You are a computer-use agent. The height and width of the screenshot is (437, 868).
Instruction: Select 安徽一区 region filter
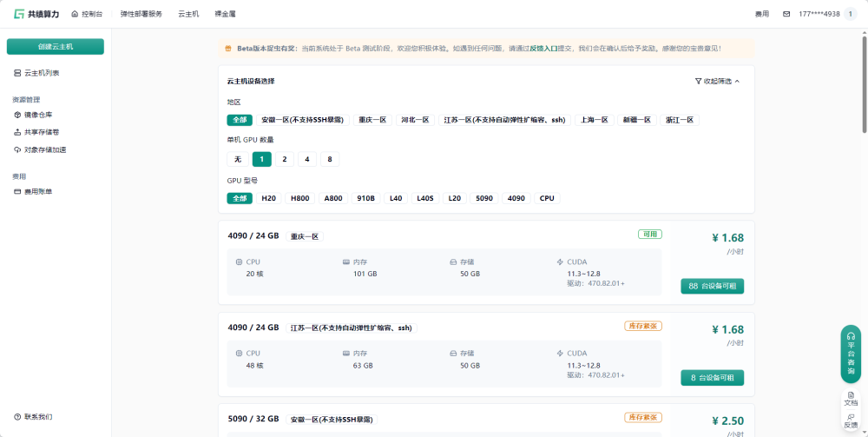(x=302, y=120)
